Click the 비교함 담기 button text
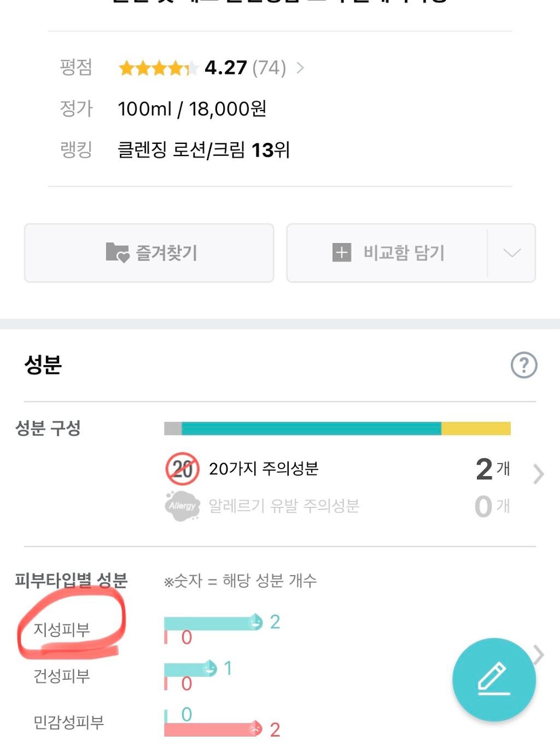Screen dimensions: 560x747 404,253
